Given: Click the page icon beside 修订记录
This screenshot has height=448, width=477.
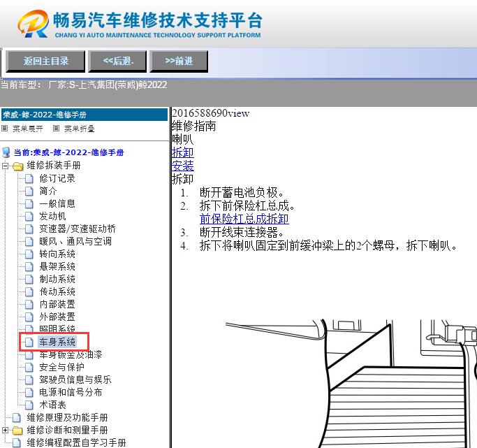Looking at the screenshot, I should (x=29, y=179).
